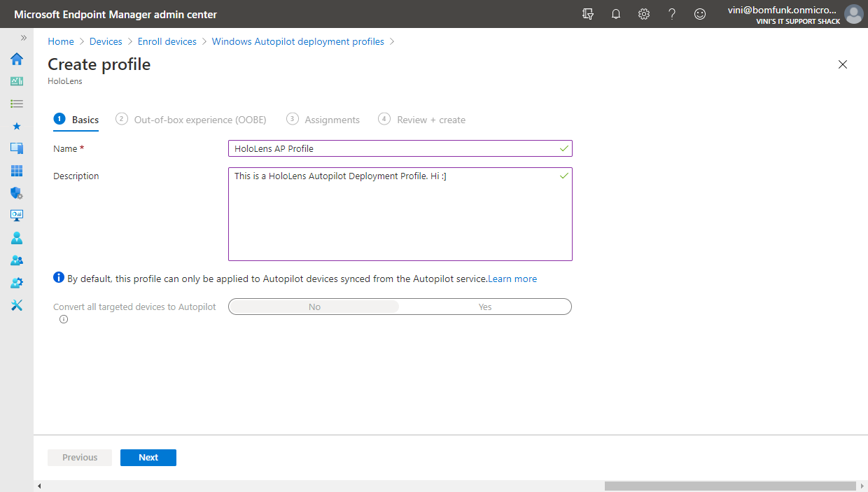The width and height of the screenshot is (868, 492).
Task: Click the horizontal scrollbar left arrow
Action: [x=38, y=486]
